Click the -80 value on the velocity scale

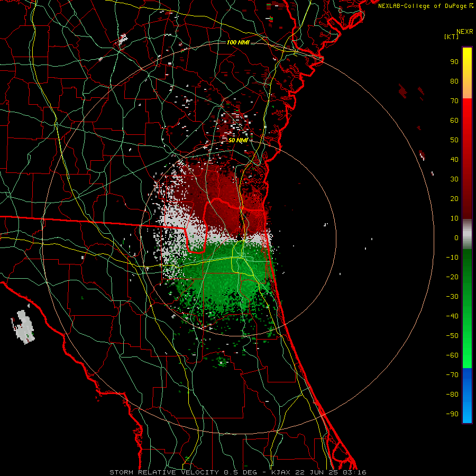tap(452, 395)
